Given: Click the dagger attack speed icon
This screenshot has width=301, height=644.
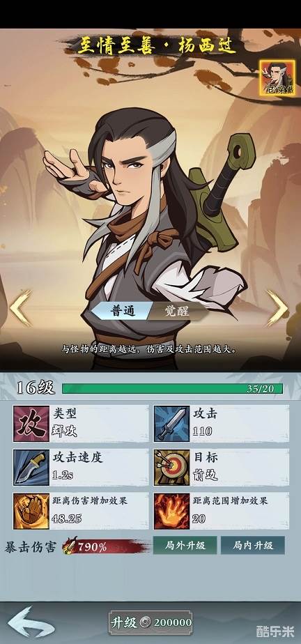Looking at the screenshot, I should pos(31,468).
